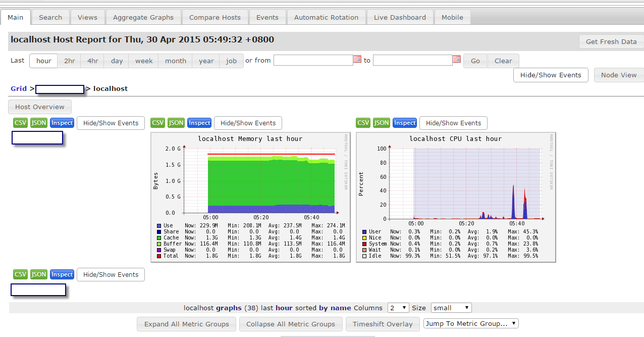644x337 pixels.
Task: Toggle Hide/Show Events for the CPU graph
Action: tap(453, 123)
